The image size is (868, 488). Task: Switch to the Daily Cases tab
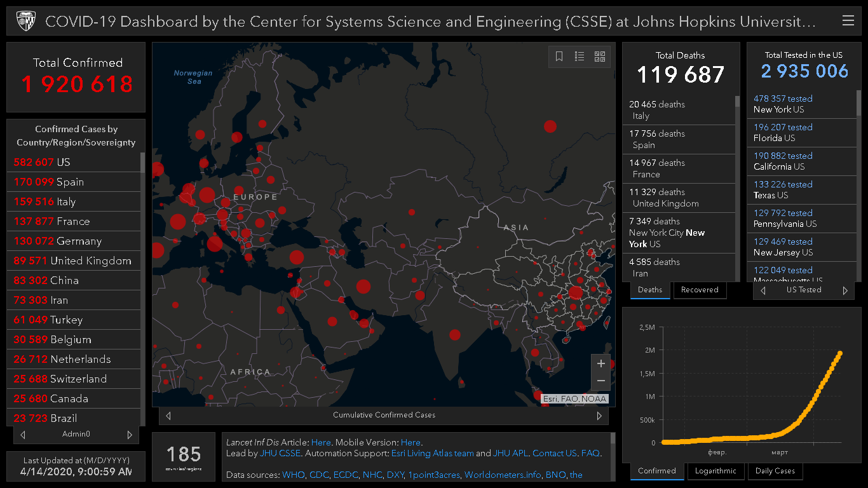(775, 471)
